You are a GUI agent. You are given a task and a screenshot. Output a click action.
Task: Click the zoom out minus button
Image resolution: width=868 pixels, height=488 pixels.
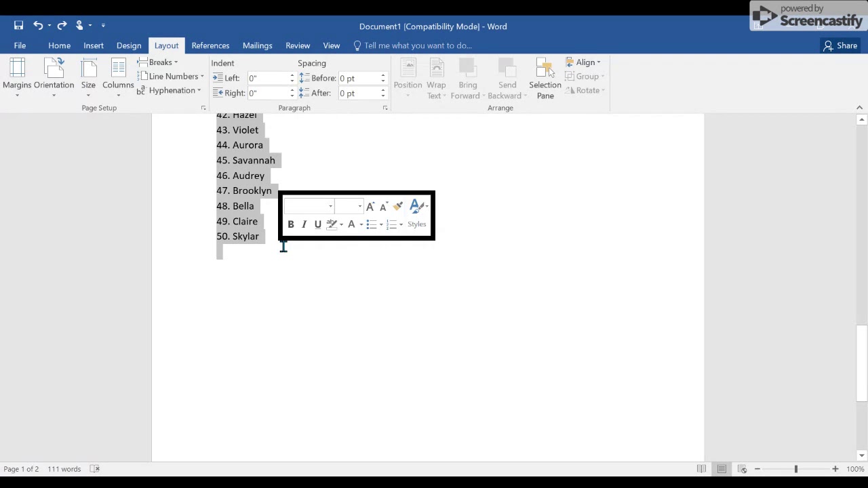(x=757, y=469)
